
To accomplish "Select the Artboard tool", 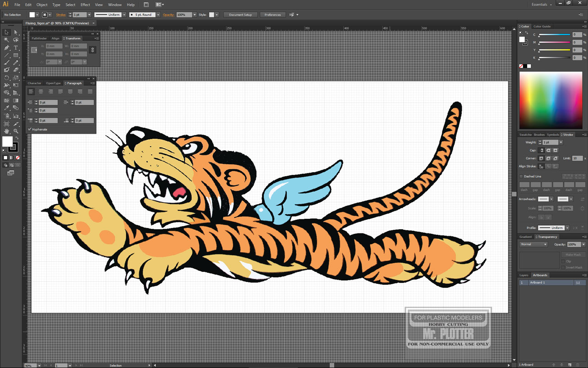I will [6, 124].
